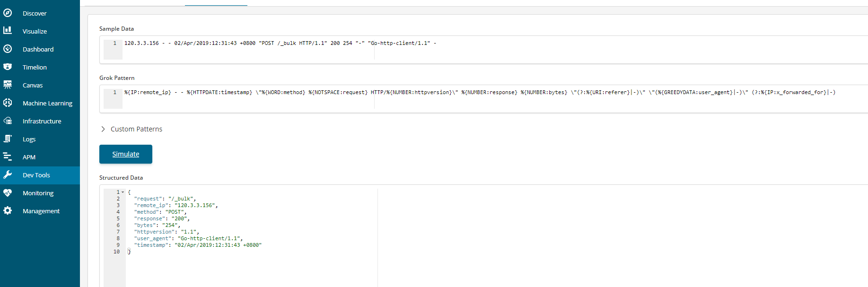
Task: Collapse the JSON block fold arrow
Action: tap(123, 192)
